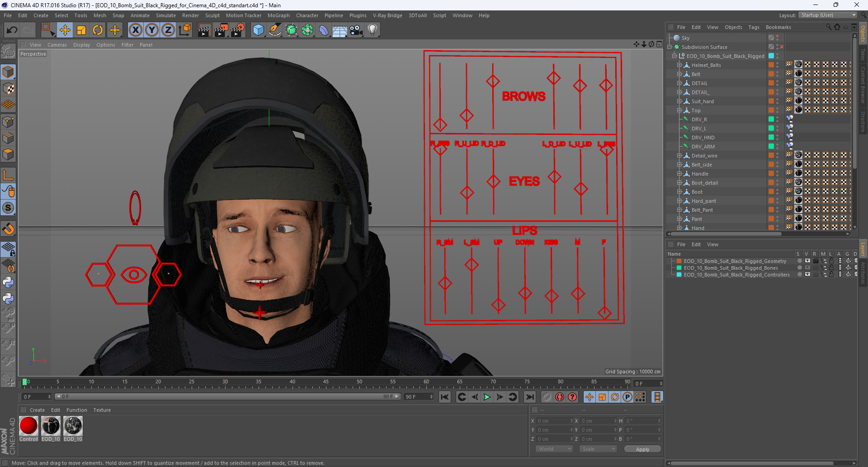Search objects with magnifier icon
The height and width of the screenshot is (467, 868).
[828, 27]
